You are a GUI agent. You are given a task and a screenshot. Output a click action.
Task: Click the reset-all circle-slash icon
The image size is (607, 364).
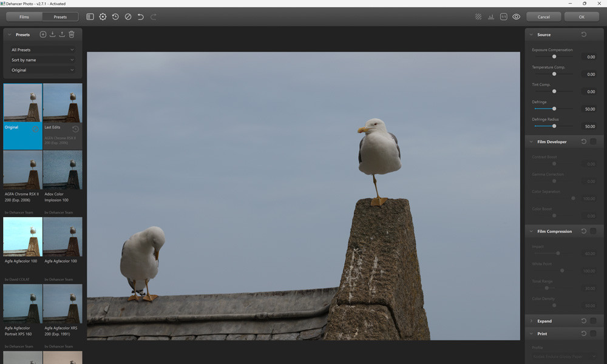(x=128, y=16)
